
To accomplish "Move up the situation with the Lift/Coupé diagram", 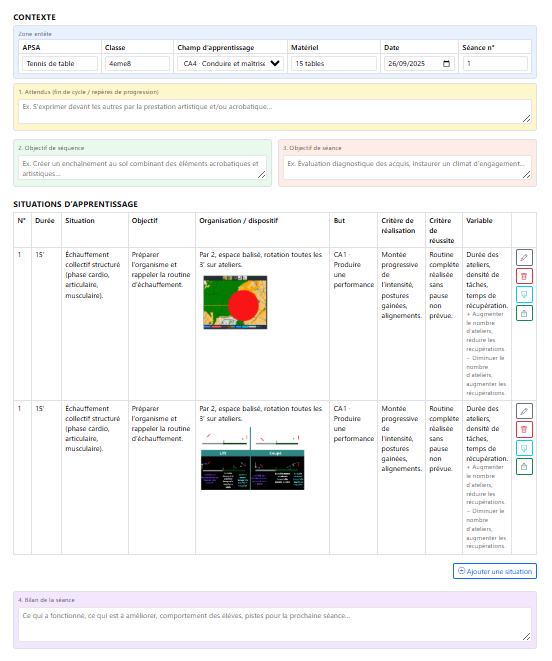I will pyautogui.click(x=524, y=467).
